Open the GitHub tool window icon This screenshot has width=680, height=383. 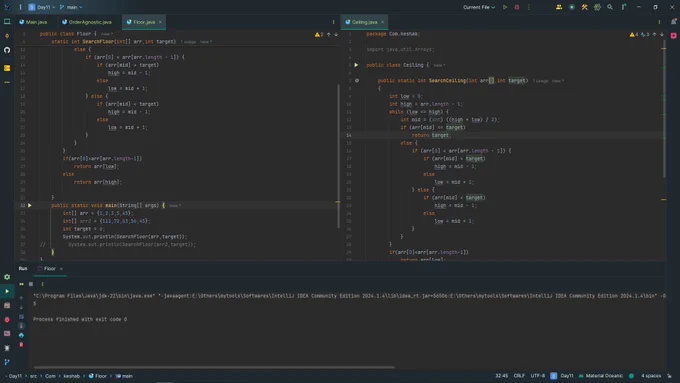tap(7, 50)
